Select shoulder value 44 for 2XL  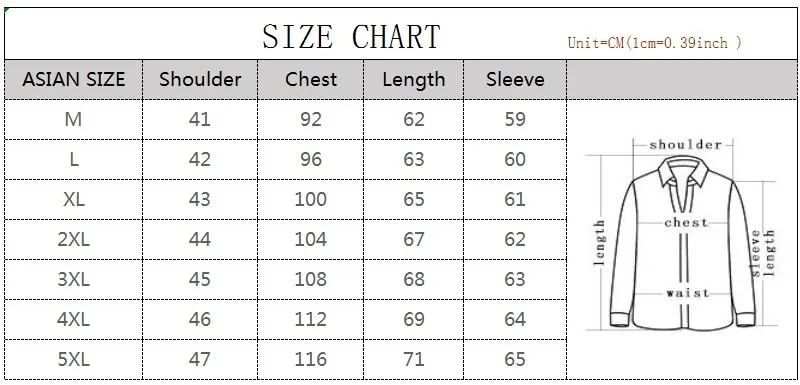point(199,239)
